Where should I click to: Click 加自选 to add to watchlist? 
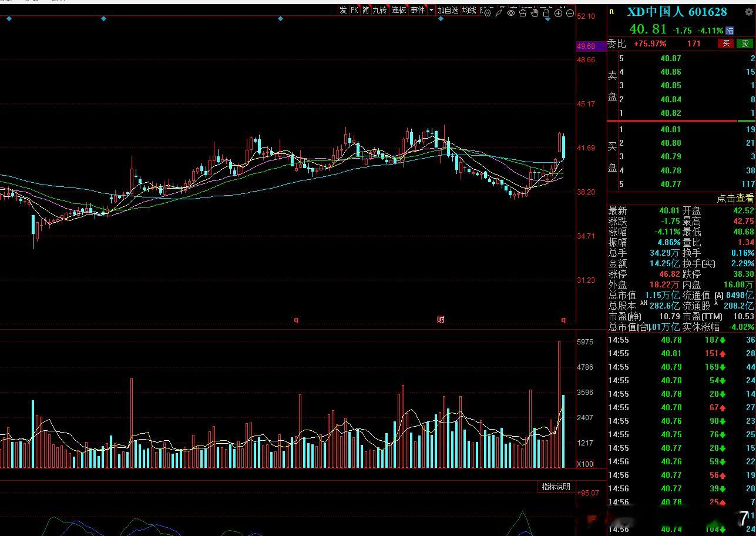[x=448, y=10]
